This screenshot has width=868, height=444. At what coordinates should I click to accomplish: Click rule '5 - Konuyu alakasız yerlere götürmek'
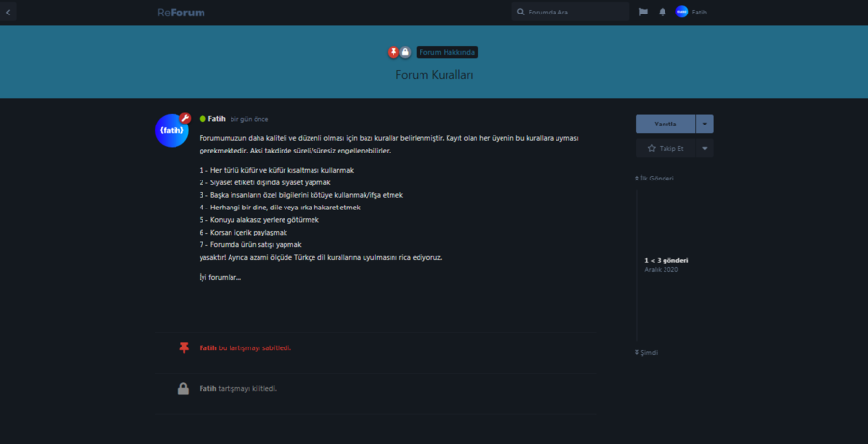259,219
